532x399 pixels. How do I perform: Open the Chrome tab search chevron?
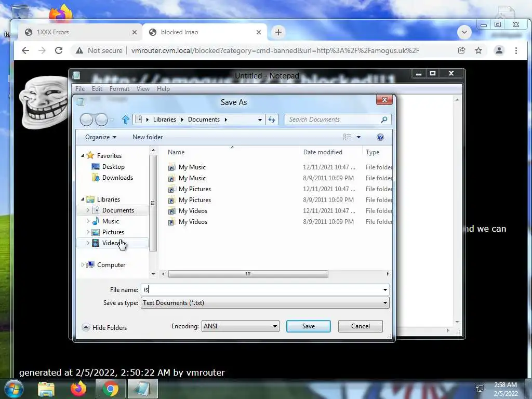click(x=464, y=32)
